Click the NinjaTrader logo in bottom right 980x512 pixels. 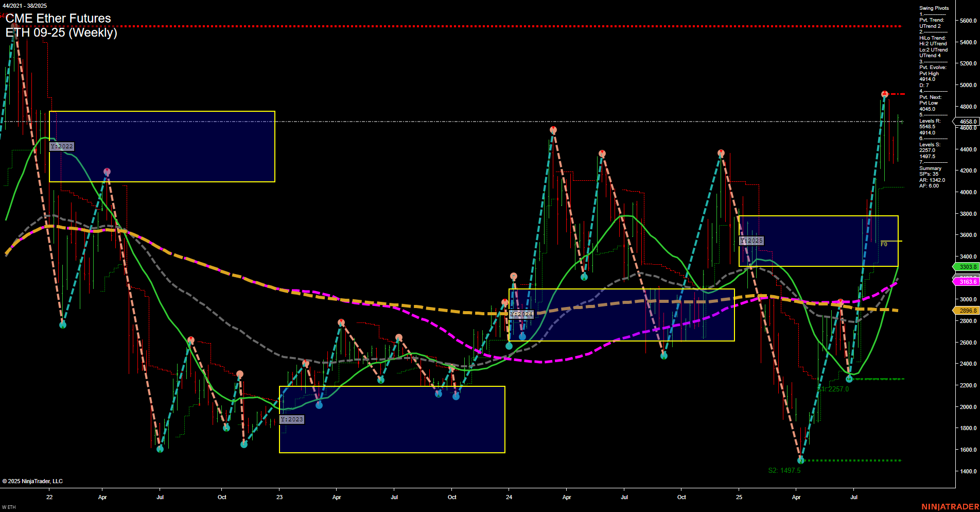tap(950, 507)
